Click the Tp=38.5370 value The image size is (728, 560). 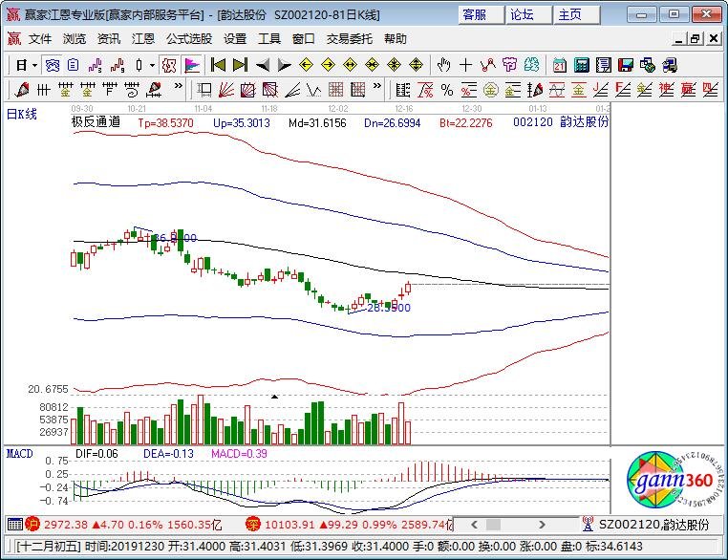(x=165, y=123)
